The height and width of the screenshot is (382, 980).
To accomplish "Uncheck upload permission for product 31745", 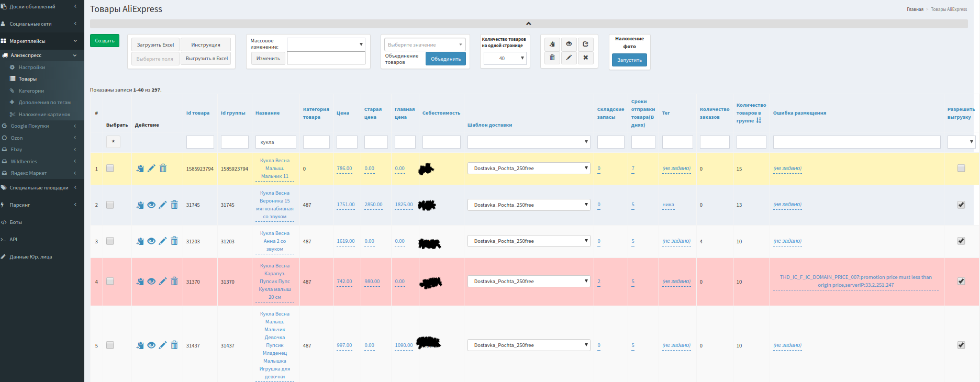I will (x=961, y=205).
